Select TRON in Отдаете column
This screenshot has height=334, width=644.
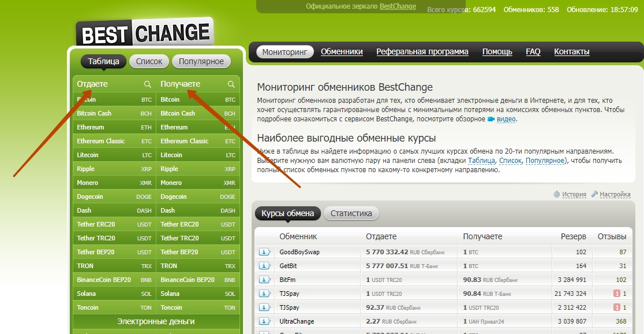[x=114, y=266]
